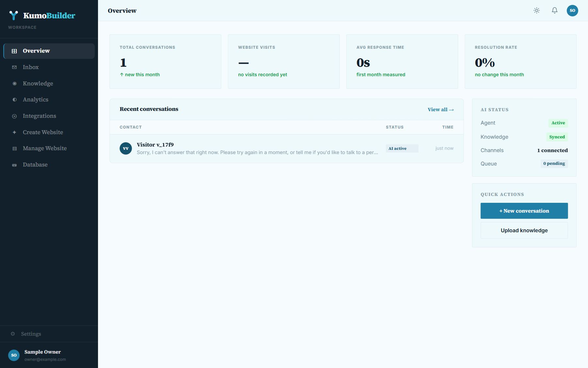
Task: Open the Analytics page
Action: point(49,99)
